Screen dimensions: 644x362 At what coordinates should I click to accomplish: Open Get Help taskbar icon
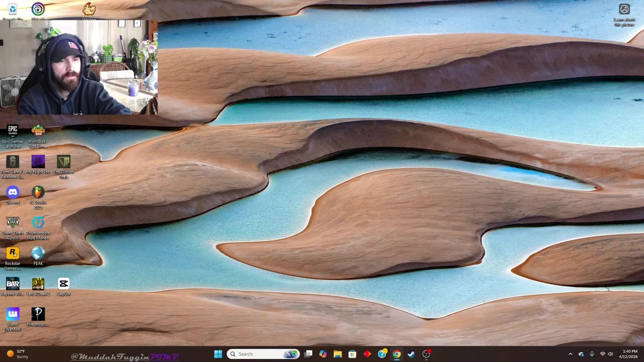pos(382,354)
